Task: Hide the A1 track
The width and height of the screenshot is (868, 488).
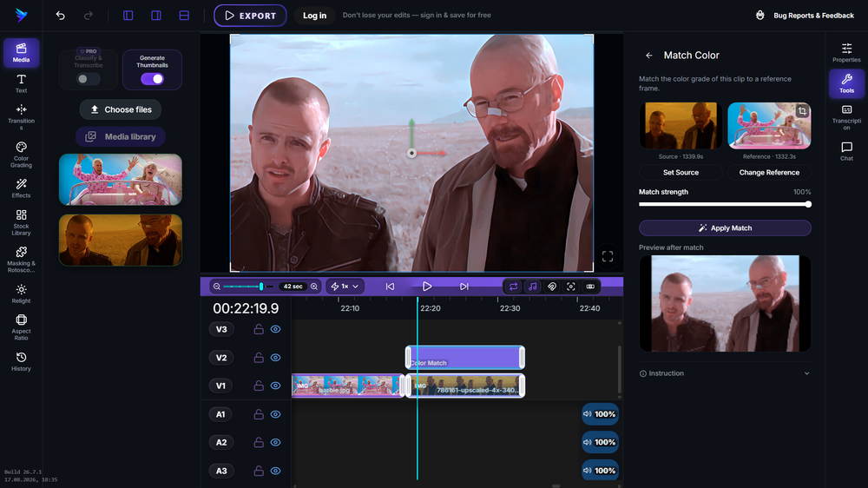Action: coord(275,414)
